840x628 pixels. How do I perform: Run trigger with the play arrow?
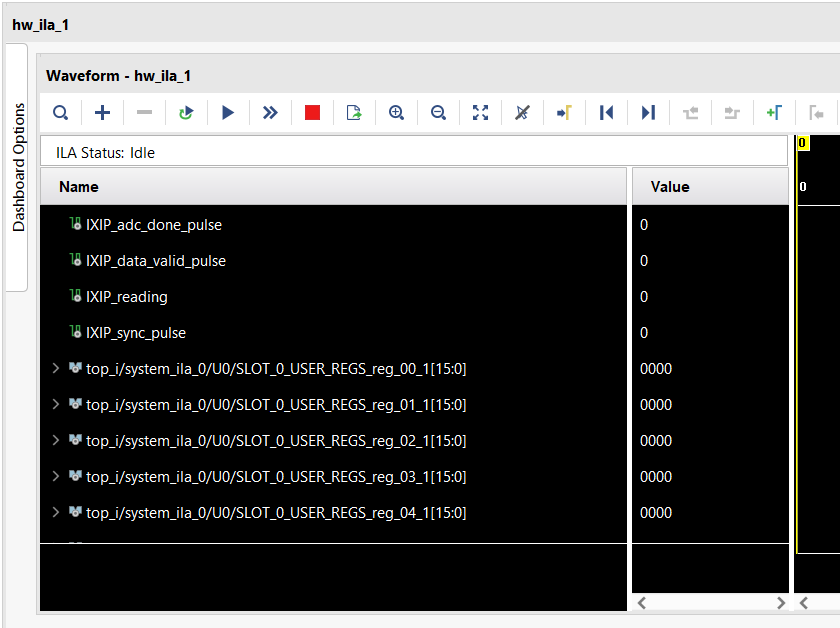click(x=228, y=113)
